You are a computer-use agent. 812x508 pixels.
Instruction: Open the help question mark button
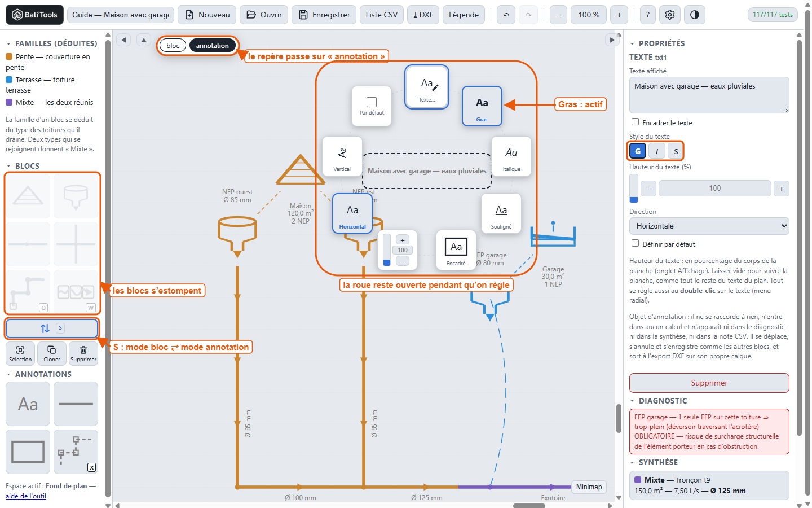[x=647, y=15]
